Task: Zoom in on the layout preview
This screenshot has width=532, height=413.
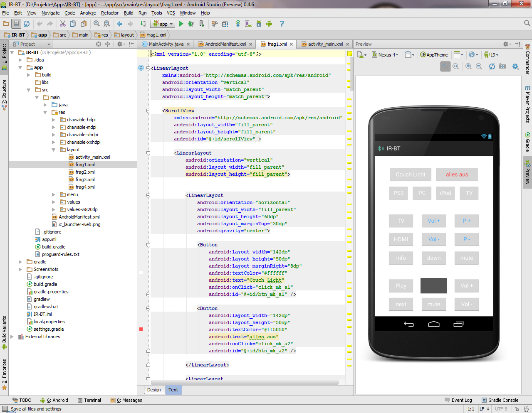Action: coord(468,66)
